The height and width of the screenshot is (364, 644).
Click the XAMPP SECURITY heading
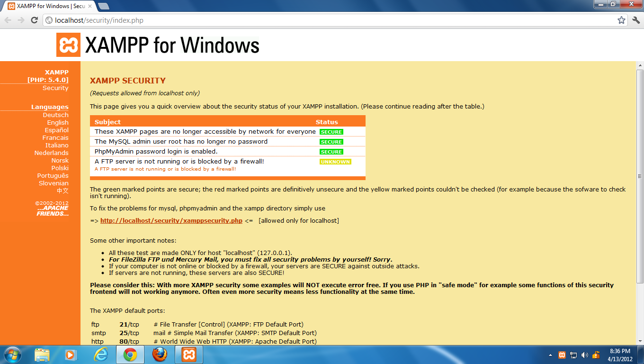point(128,81)
